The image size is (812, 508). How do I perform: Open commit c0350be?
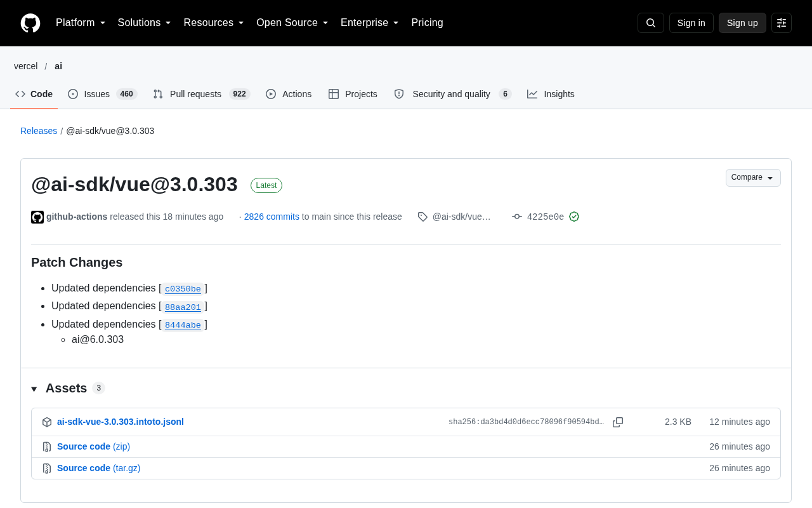(x=183, y=289)
